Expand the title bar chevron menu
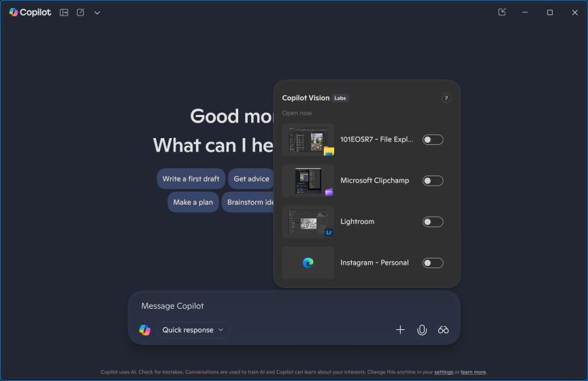 click(x=97, y=13)
